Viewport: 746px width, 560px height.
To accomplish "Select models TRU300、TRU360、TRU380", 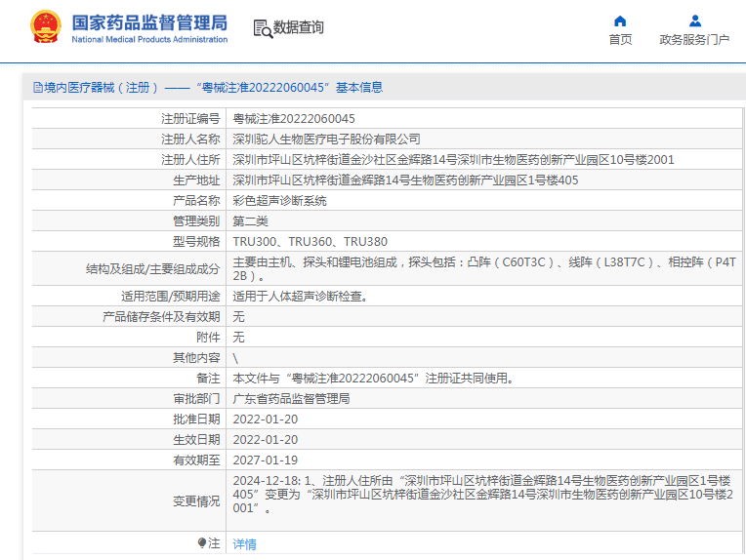I will [x=311, y=242].
